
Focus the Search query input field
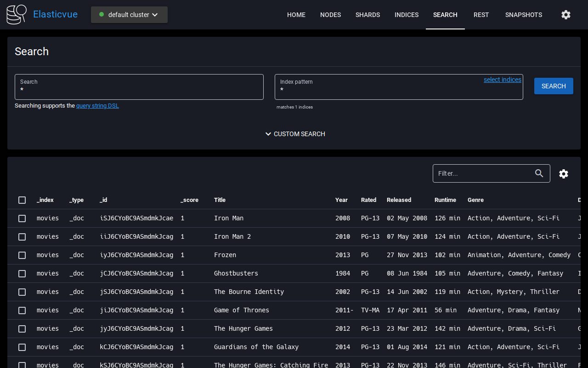pos(139,90)
